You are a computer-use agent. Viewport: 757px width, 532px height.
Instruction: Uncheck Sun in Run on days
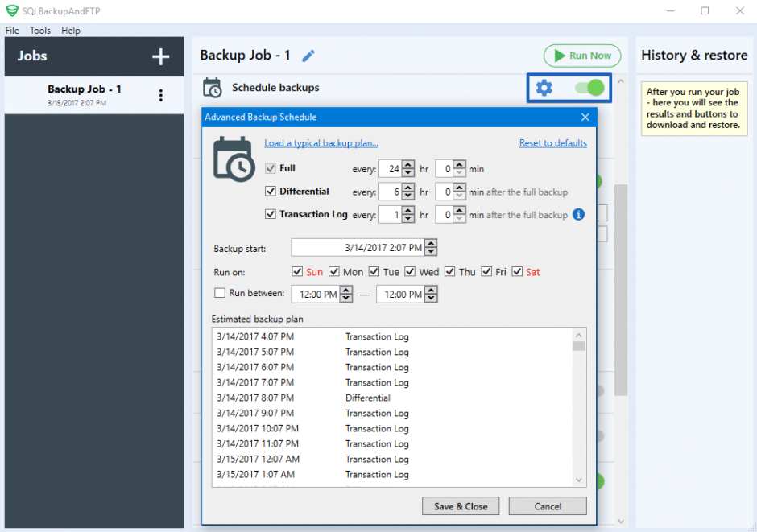click(297, 271)
